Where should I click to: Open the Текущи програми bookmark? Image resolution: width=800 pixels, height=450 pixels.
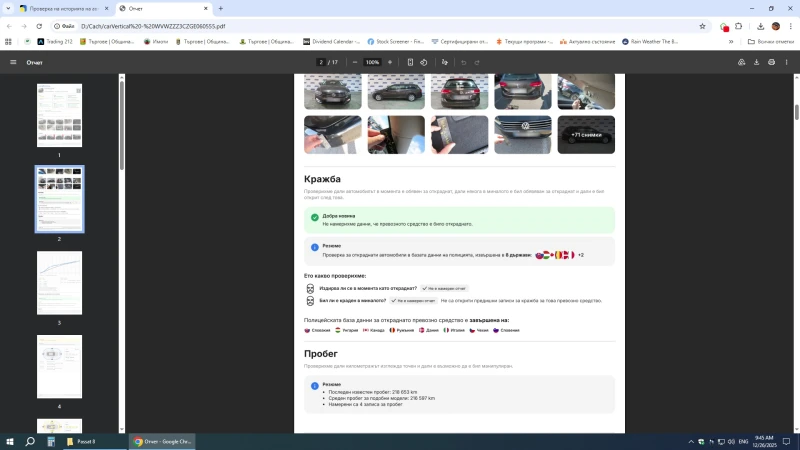[x=524, y=42]
